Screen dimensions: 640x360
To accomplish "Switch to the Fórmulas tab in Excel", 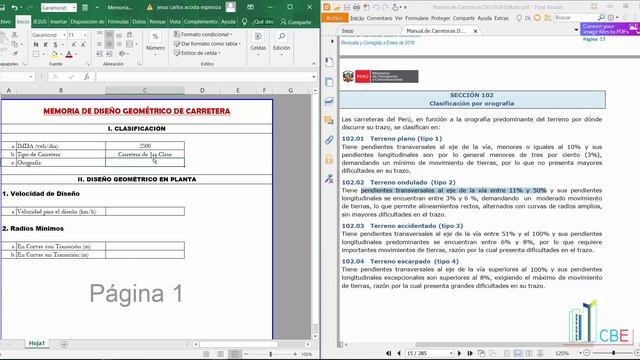I will click(119, 22).
